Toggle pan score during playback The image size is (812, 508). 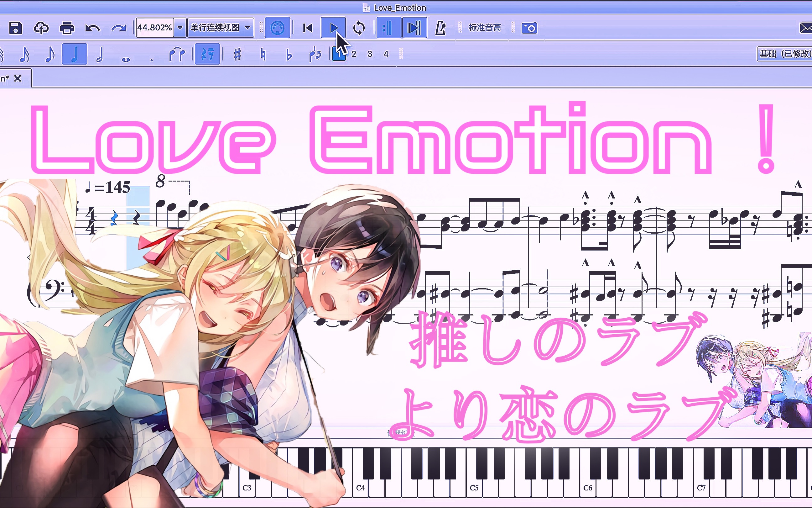[414, 28]
